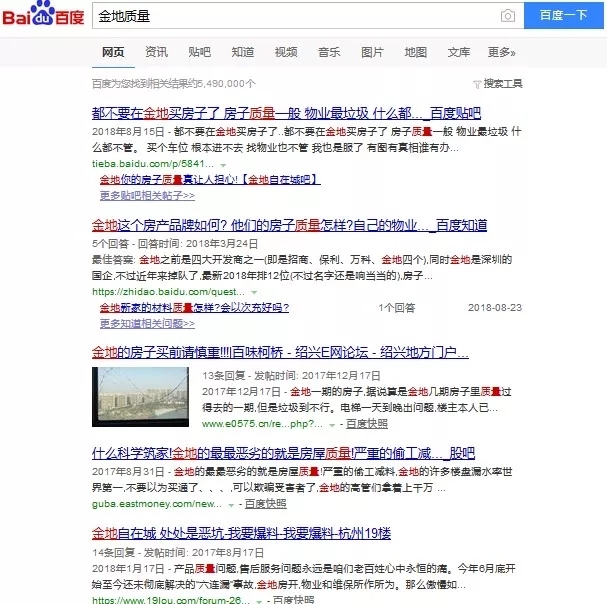Click text 5个回答 - 回答时间: 2018年3月24日

point(175,244)
